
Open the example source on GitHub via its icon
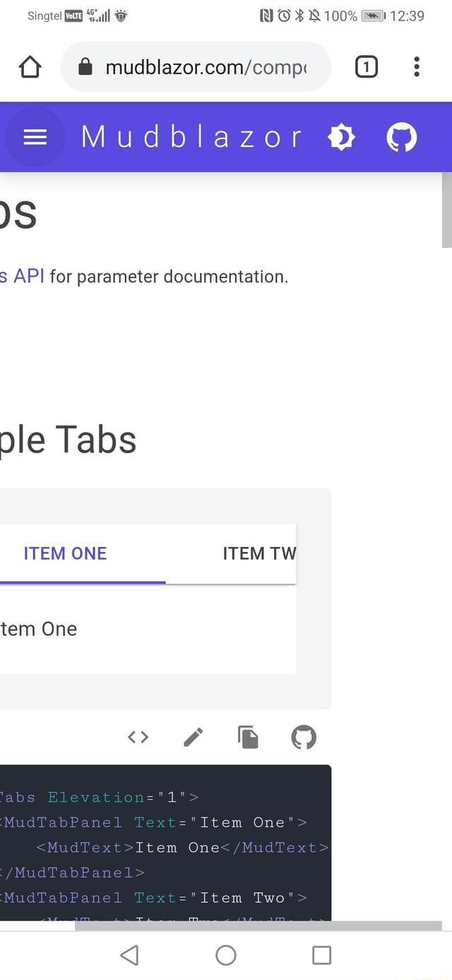tap(303, 737)
